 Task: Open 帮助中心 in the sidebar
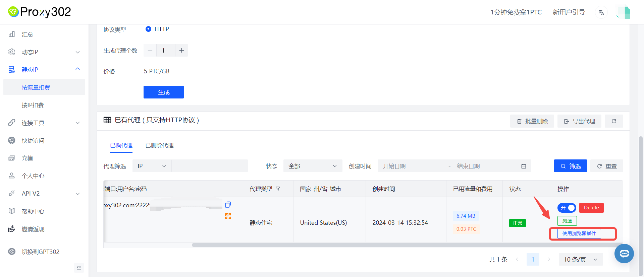[x=44, y=211]
